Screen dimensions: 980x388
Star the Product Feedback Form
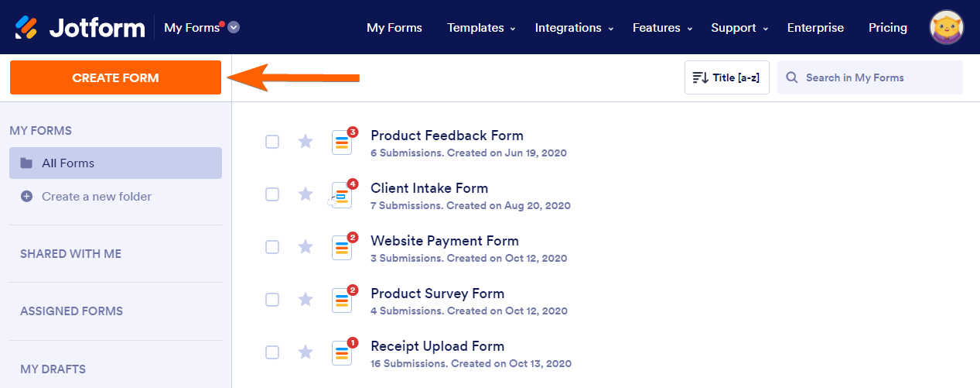[x=306, y=142]
